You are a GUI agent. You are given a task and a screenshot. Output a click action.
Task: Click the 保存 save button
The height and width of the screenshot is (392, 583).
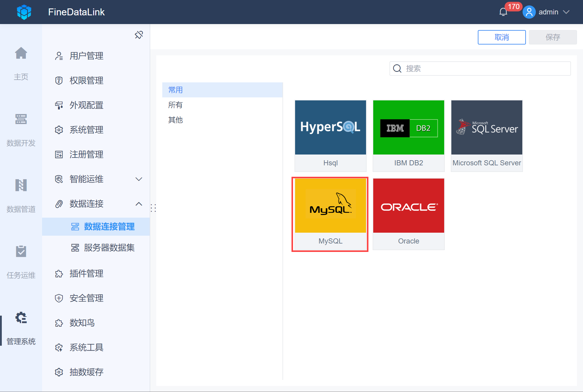pos(552,37)
